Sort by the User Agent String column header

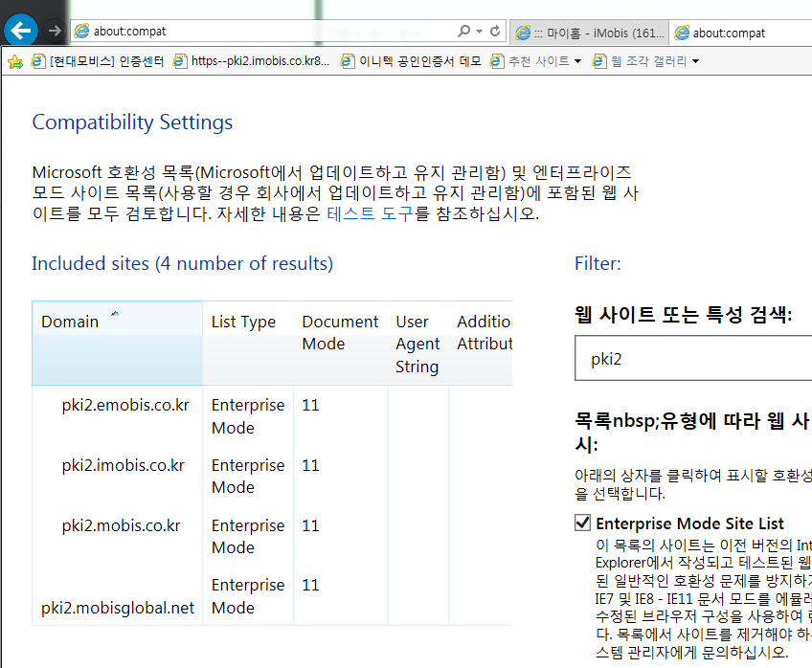click(417, 343)
